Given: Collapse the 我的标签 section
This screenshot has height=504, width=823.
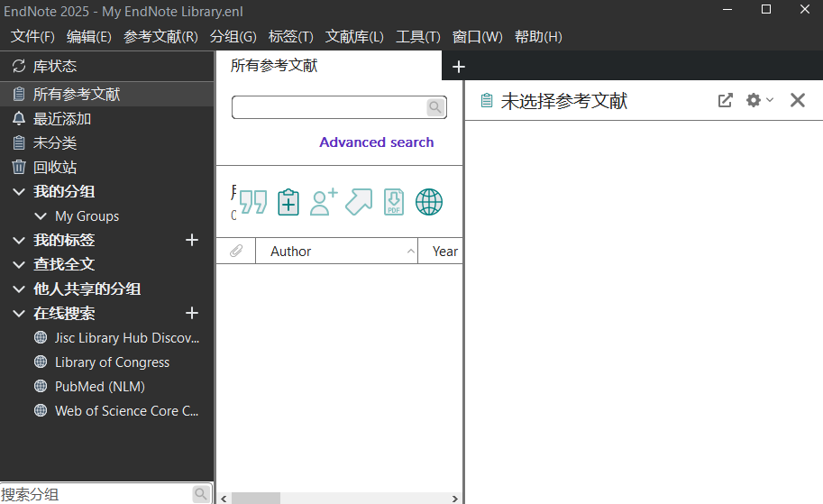Looking at the screenshot, I should (x=19, y=241).
